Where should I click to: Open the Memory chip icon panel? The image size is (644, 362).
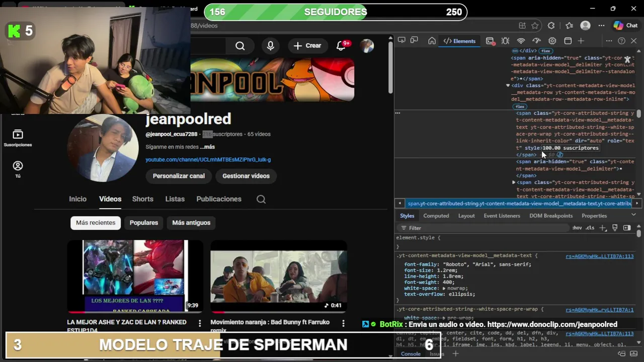(552, 41)
